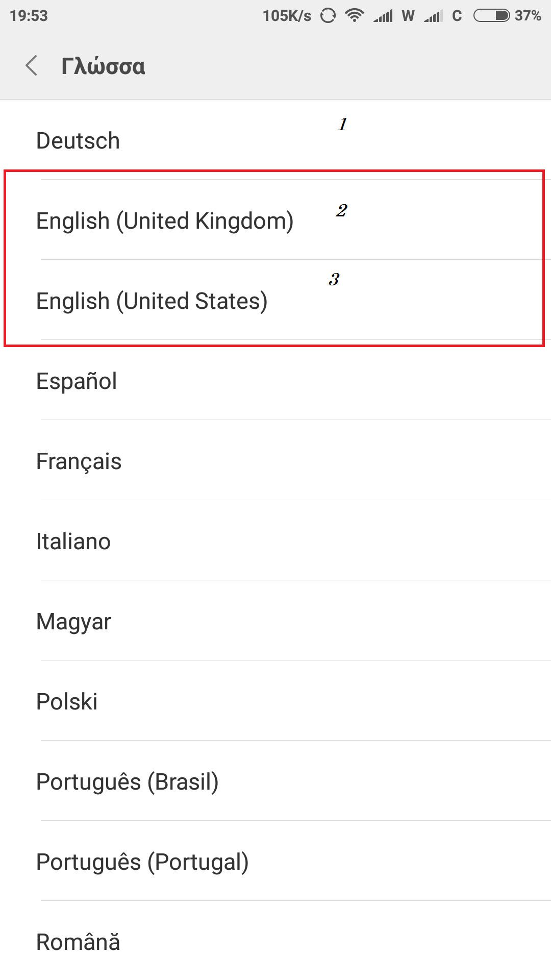Select Deutsch language

click(78, 141)
